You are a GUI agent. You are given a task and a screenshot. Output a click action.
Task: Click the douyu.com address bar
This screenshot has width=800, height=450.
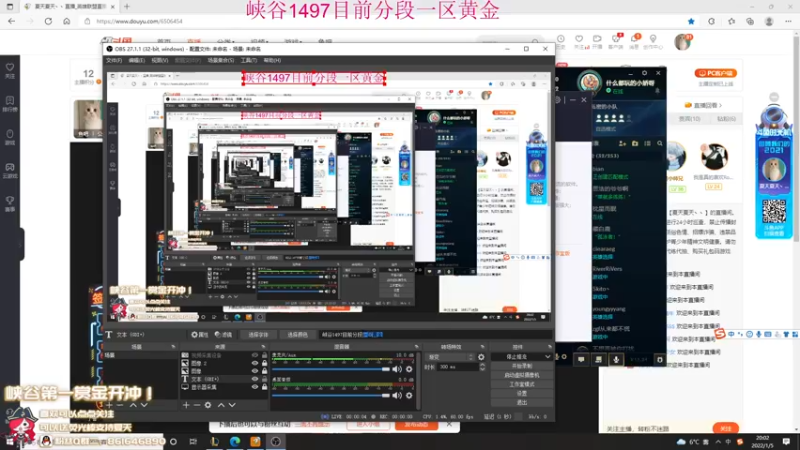[383, 21]
